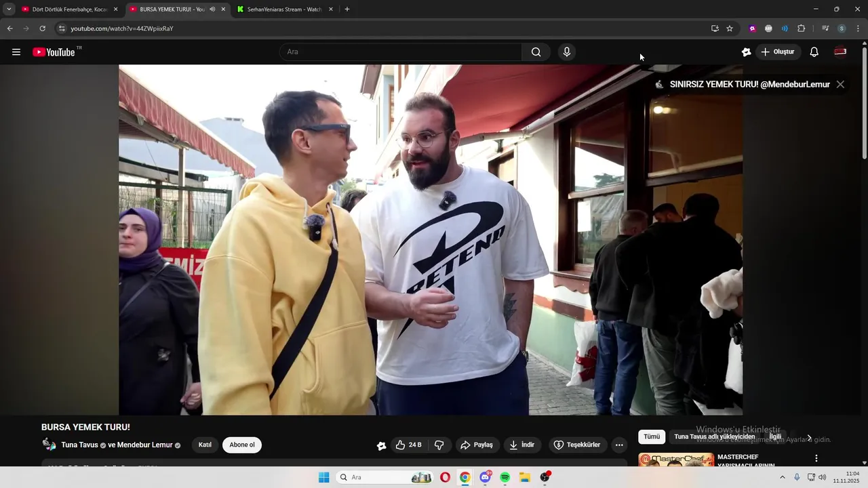Click the install app icon in the address bar

715,28
